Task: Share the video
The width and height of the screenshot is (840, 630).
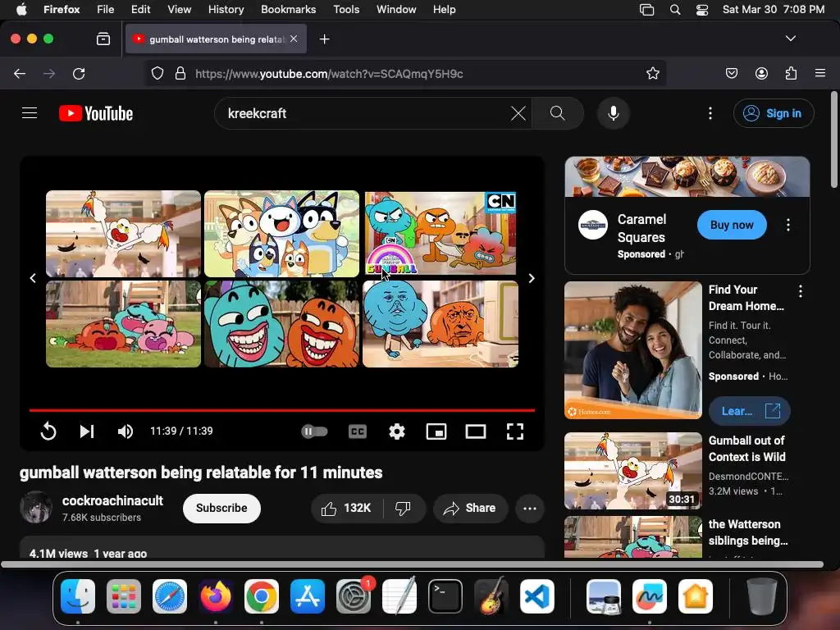Action: click(x=470, y=509)
